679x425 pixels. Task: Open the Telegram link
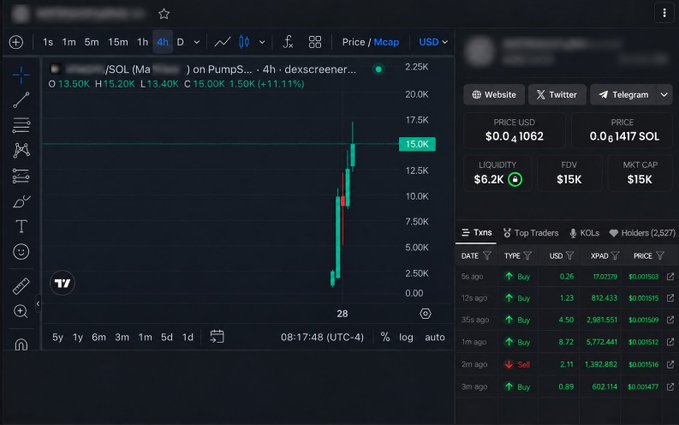(624, 94)
